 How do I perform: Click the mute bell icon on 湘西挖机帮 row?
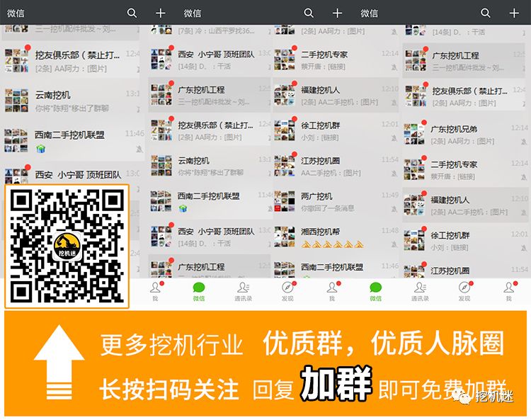pyautogui.click(x=394, y=244)
